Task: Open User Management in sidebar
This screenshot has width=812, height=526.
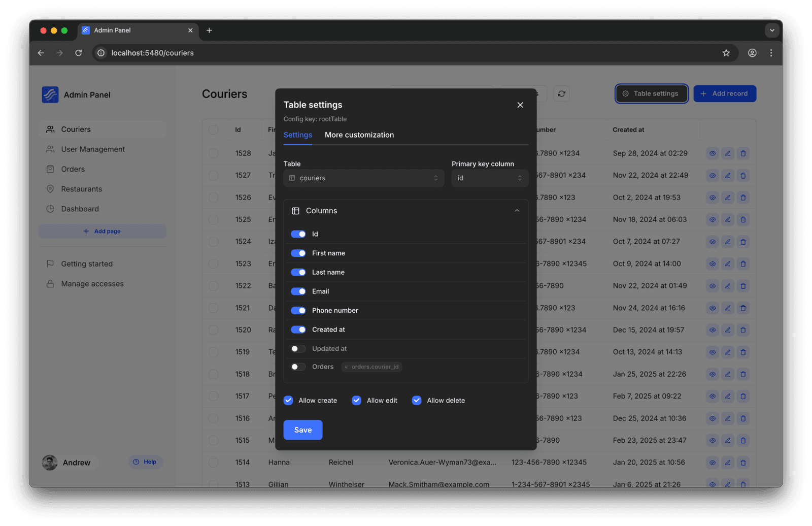Action: [103, 149]
